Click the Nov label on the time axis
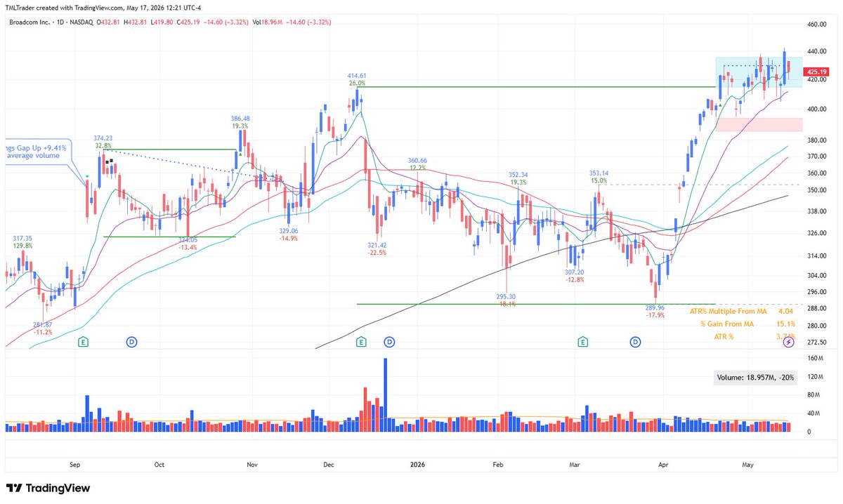The image size is (843, 504). 252,465
